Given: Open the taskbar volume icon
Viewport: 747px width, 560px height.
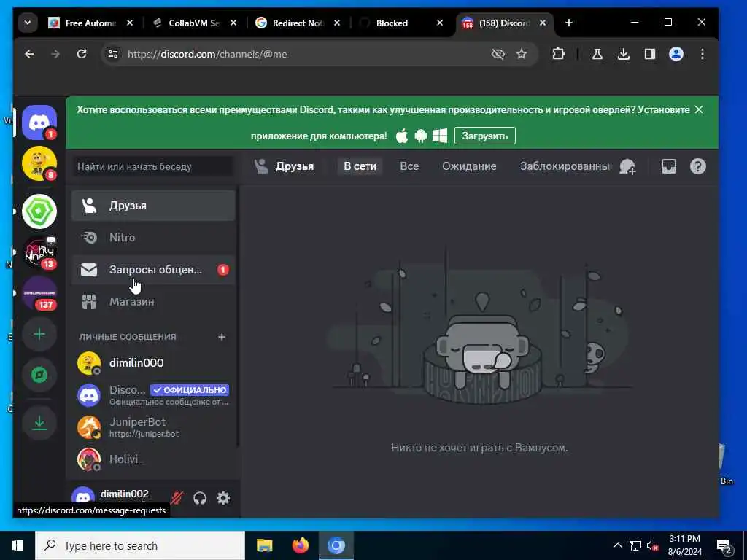Looking at the screenshot, I should point(652,545).
